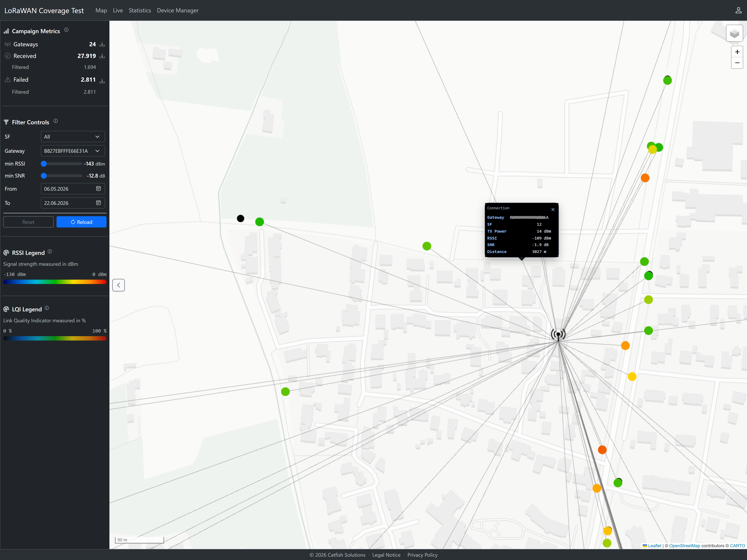Select the received Filtered value 1.694
The image size is (747, 560).
click(90, 67)
